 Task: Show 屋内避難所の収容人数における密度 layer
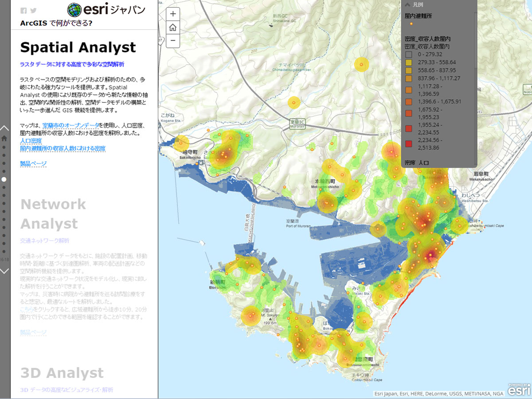(63, 148)
